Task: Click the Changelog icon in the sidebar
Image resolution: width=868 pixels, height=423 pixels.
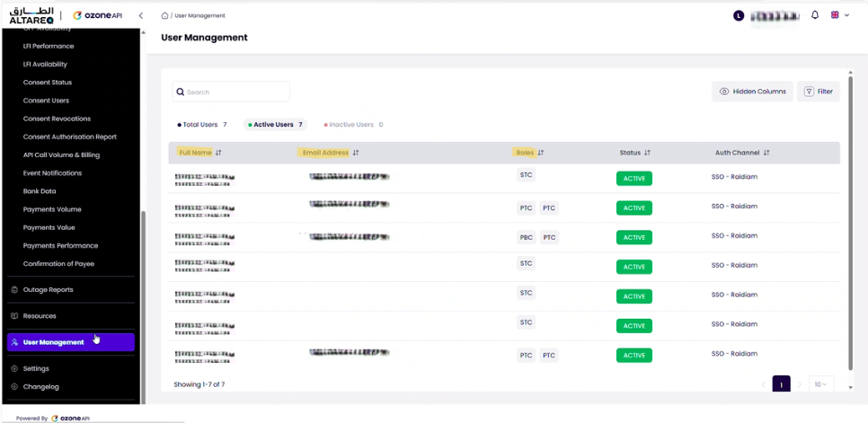Action: pos(15,387)
